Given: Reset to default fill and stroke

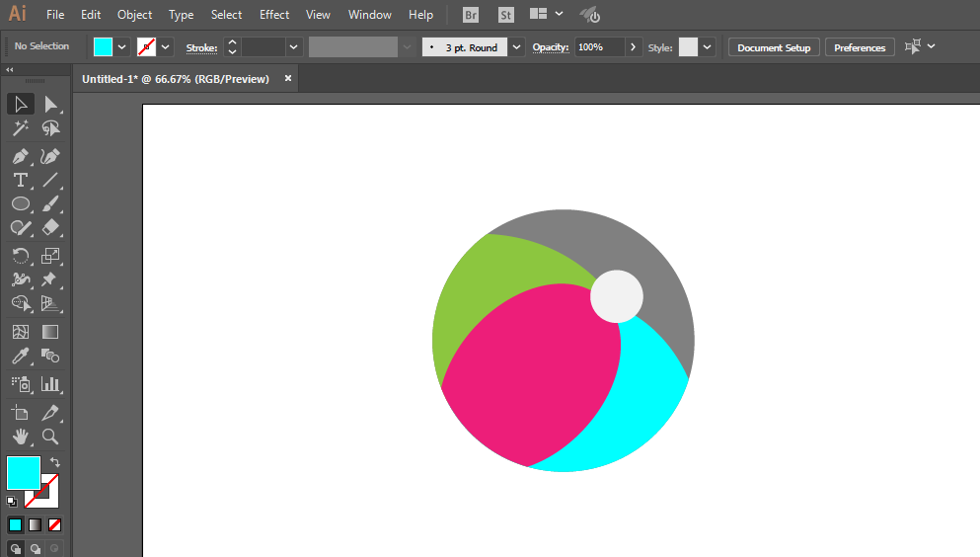Looking at the screenshot, I should point(11,502).
